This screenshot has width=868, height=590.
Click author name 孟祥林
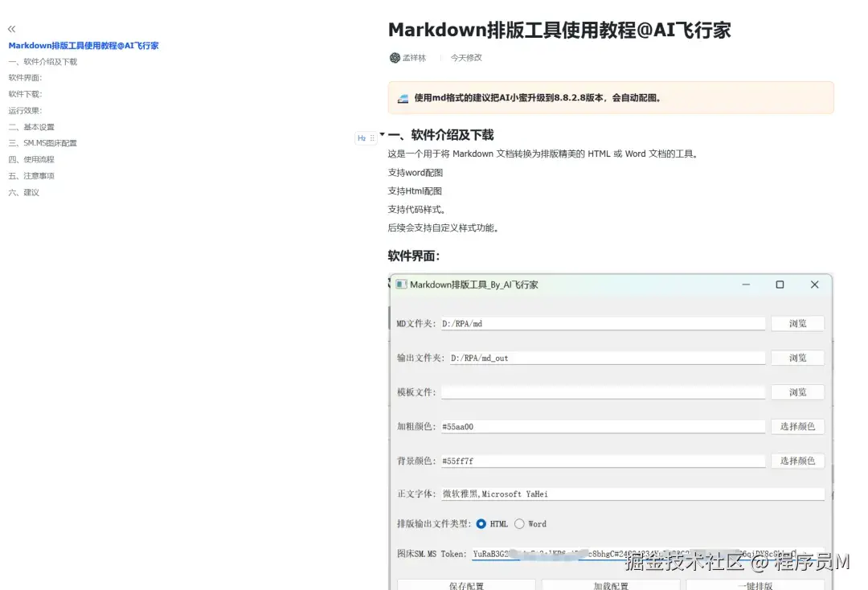(x=414, y=58)
